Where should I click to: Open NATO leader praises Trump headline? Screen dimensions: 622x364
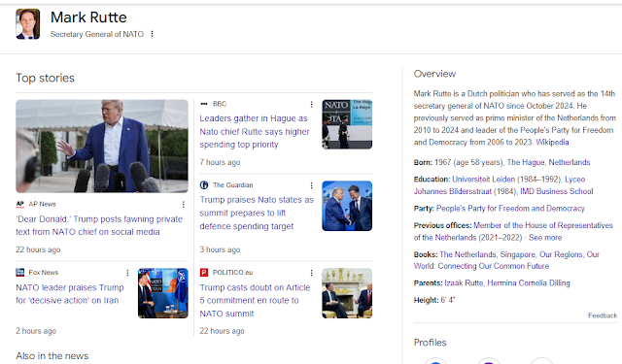70,294
